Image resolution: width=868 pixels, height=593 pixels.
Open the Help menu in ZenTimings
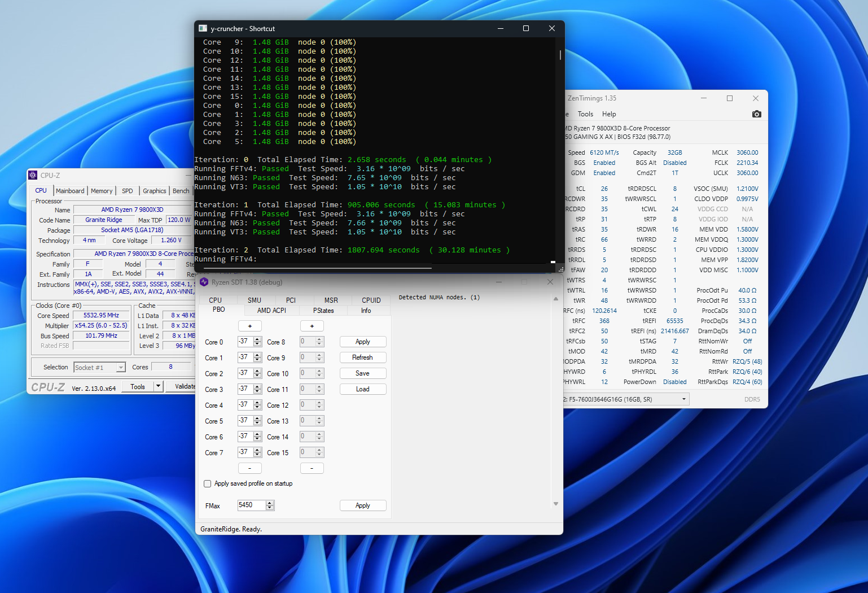tap(609, 114)
